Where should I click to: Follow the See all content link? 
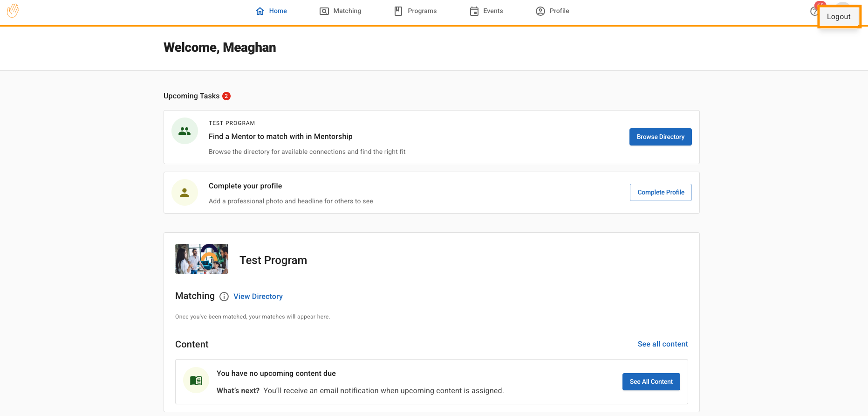pos(663,344)
